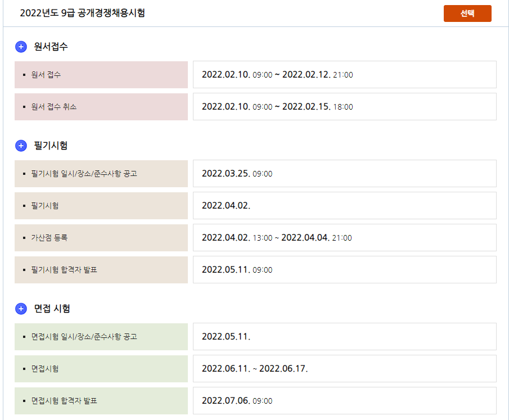Click the plus icon beside 면접 시험
This screenshot has height=420, width=509.
[21, 309]
